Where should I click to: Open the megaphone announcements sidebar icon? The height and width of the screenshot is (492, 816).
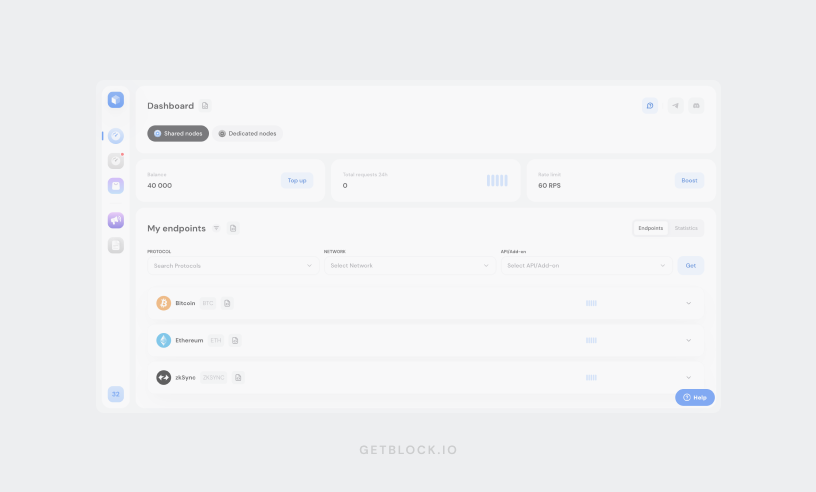coord(116,220)
